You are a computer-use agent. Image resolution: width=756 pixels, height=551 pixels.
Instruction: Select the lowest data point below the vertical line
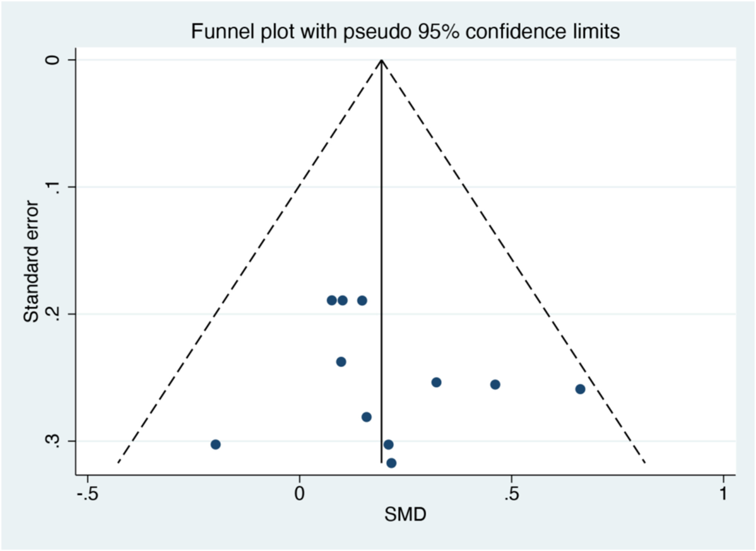point(392,463)
